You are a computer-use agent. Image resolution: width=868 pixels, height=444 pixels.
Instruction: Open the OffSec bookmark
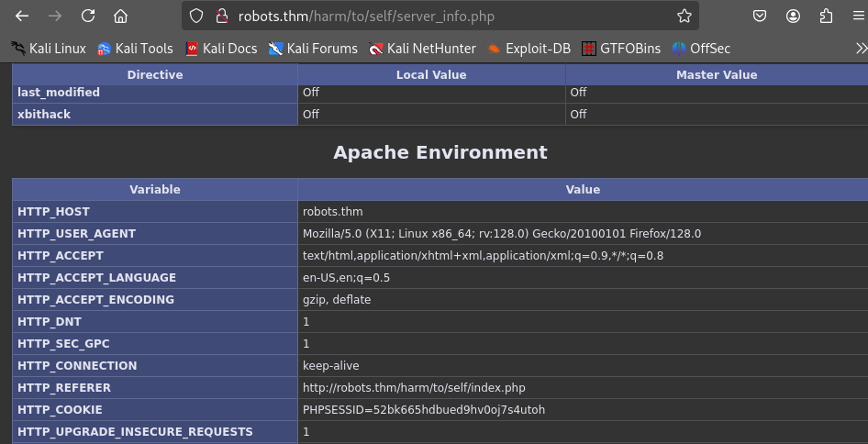pos(701,49)
